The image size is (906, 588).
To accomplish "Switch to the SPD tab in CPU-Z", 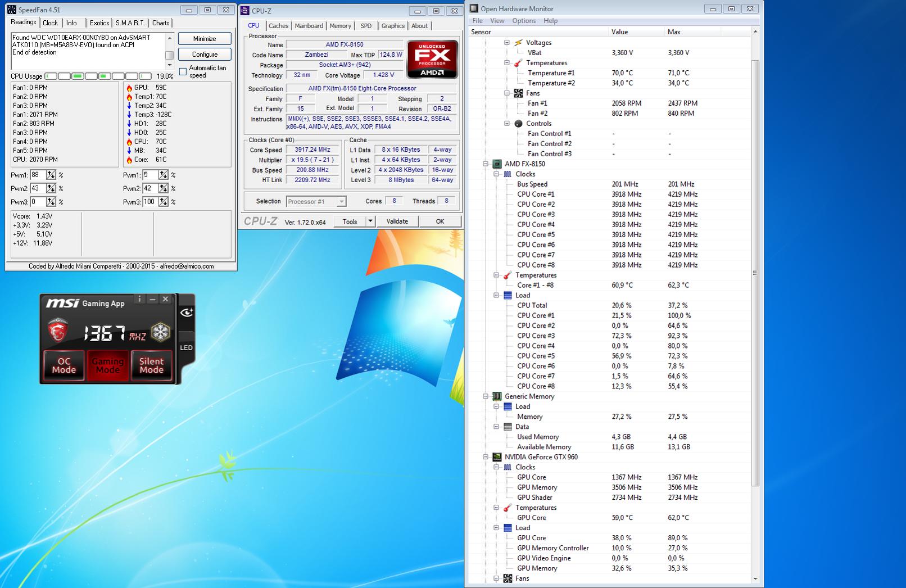I will (366, 26).
